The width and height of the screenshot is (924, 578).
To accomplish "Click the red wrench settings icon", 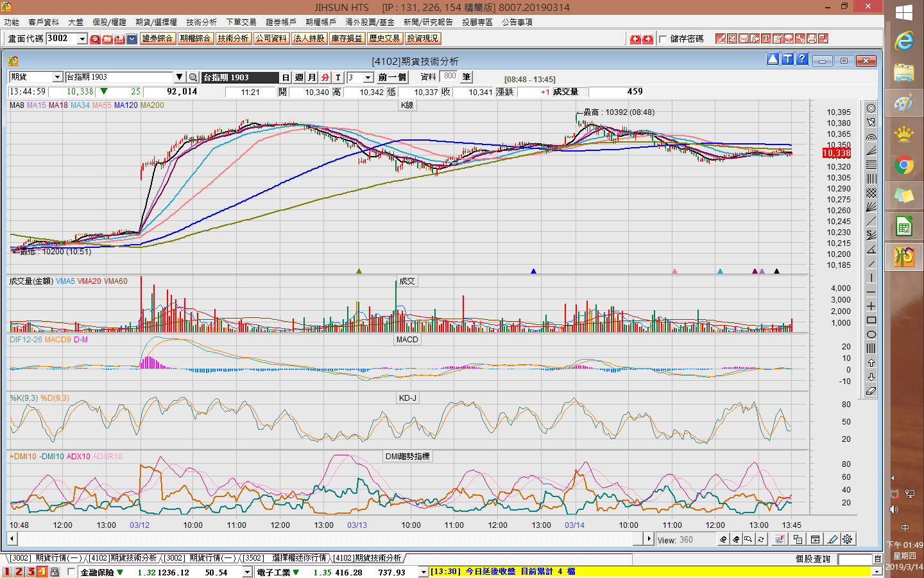I will (800, 39).
